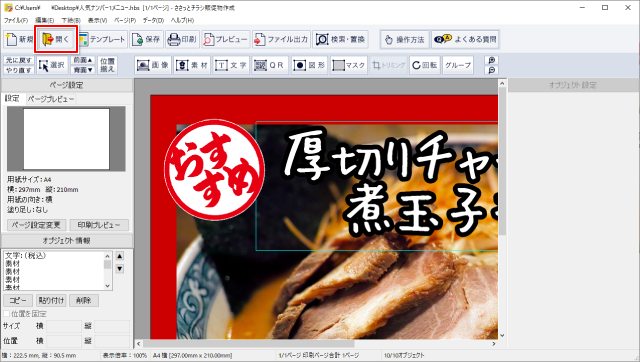640x362 pixels.
Task: Switch to ページプレビュー tab
Action: [51, 99]
